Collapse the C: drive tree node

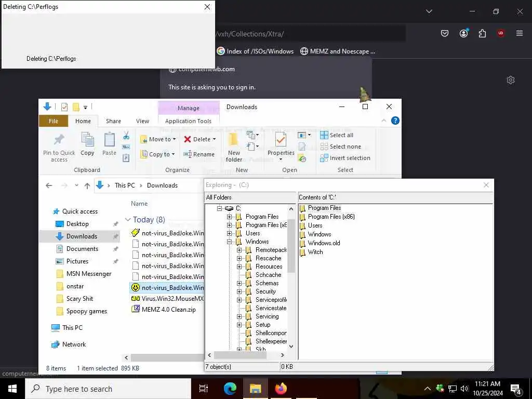click(220, 208)
